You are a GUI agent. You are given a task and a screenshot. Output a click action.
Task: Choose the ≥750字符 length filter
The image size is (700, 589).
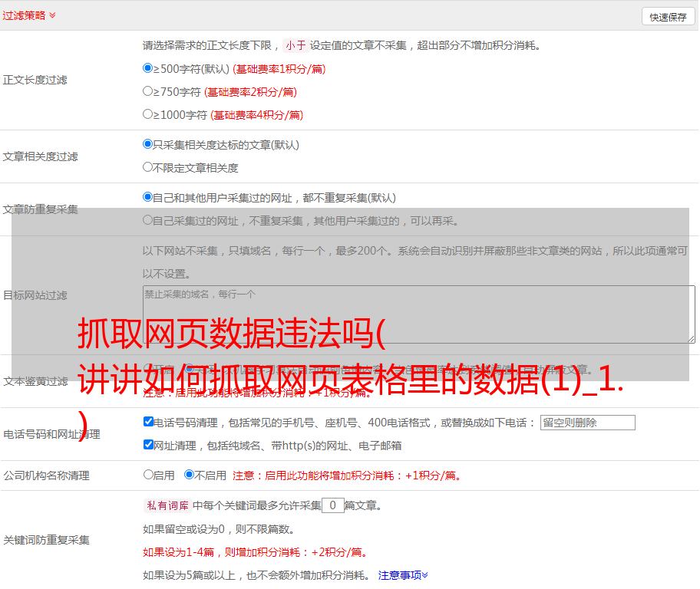point(148,91)
